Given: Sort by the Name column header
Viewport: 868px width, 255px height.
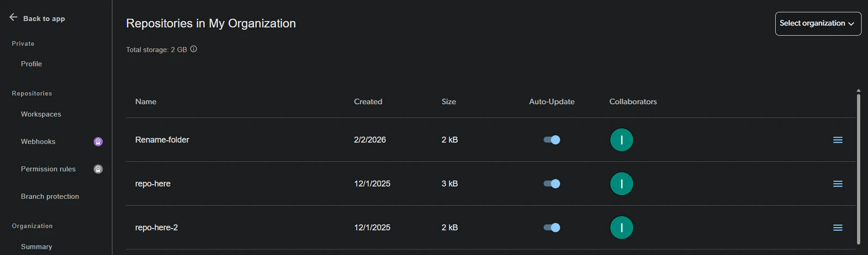Looking at the screenshot, I should point(146,101).
